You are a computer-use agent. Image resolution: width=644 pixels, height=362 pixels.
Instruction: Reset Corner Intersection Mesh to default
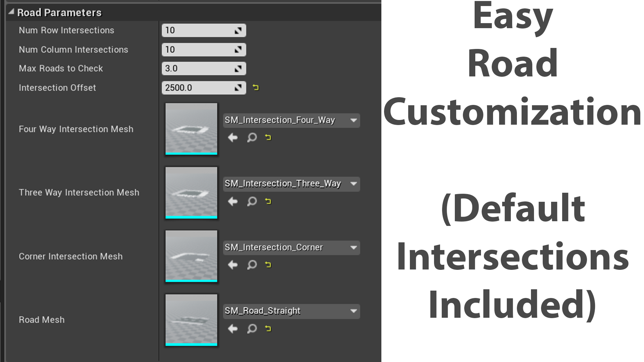[x=268, y=265]
